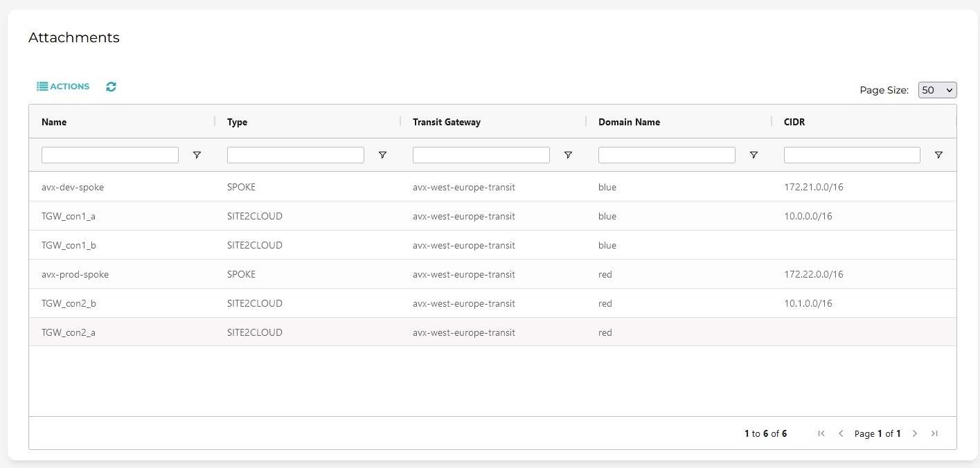This screenshot has width=980, height=468.
Task: Select the TGW_con1_a row name
Action: [x=69, y=216]
